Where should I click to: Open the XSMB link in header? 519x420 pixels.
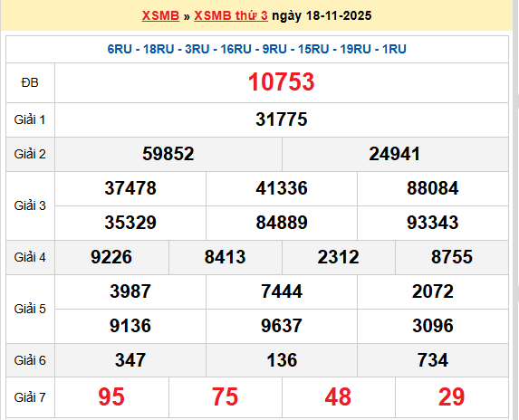pyautogui.click(x=160, y=15)
